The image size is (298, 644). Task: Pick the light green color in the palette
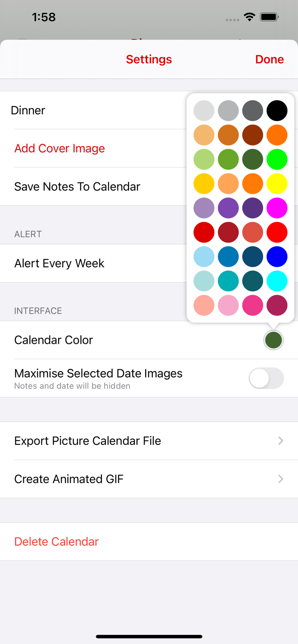tap(204, 159)
